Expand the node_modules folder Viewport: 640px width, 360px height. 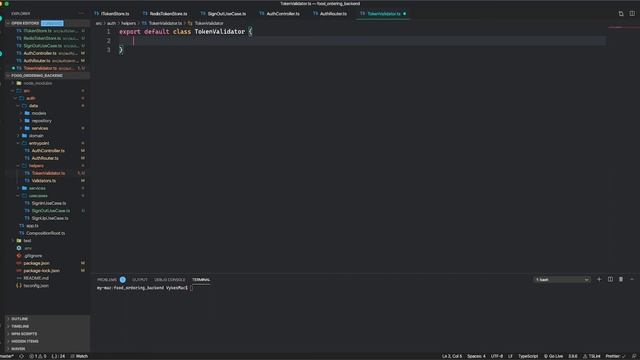38,83
